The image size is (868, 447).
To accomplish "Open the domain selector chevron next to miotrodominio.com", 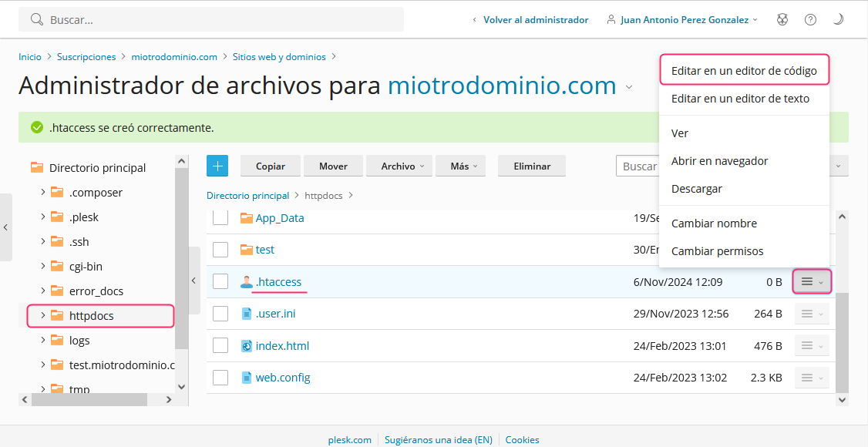I will click(x=628, y=87).
